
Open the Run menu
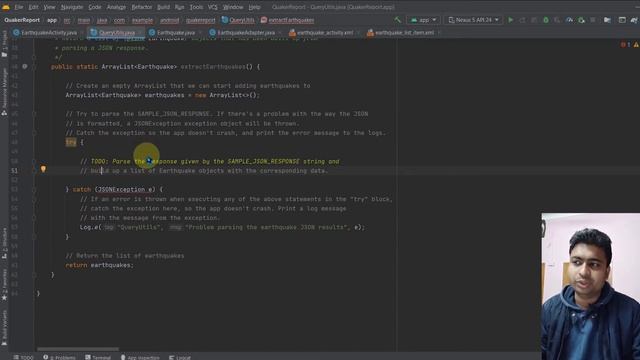coord(179,7)
